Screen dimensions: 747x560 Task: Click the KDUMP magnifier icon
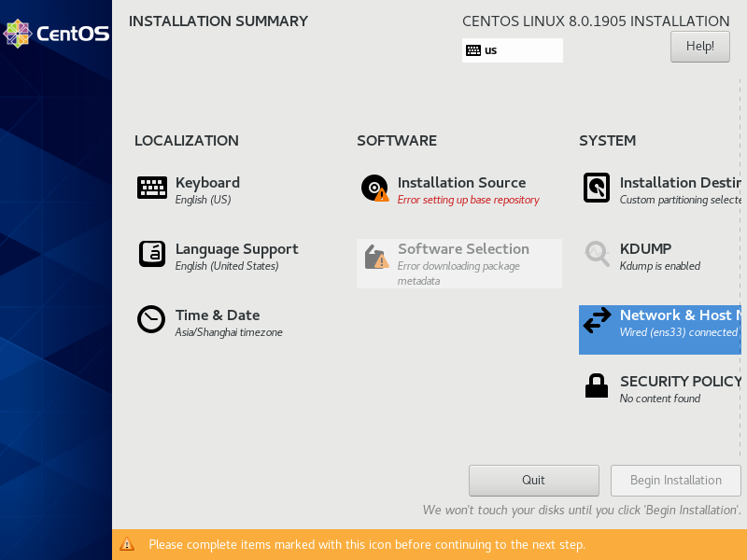click(597, 254)
